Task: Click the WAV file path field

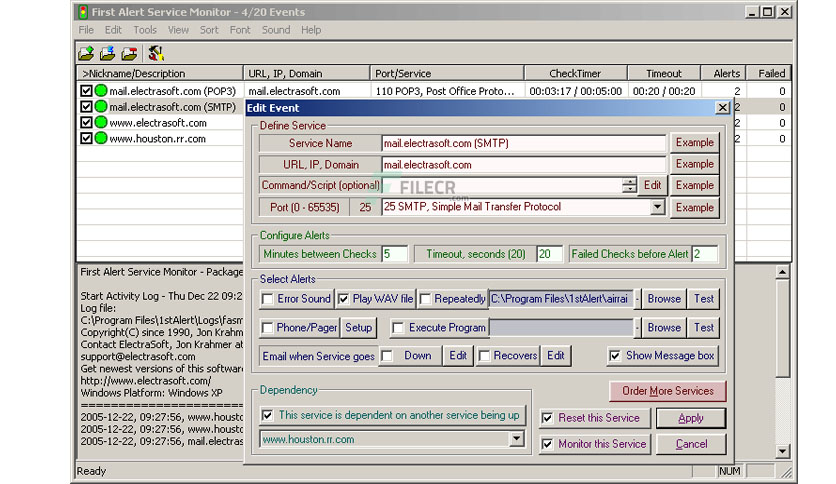Action: (x=561, y=299)
